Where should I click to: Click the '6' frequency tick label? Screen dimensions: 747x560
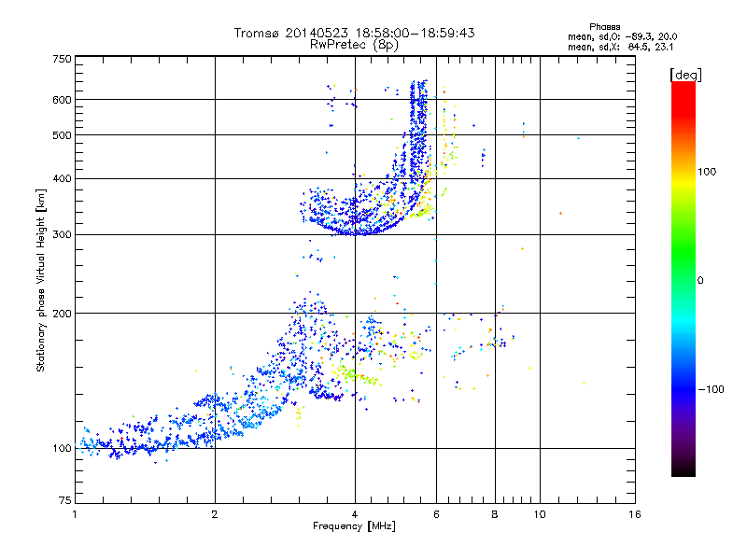(x=436, y=514)
